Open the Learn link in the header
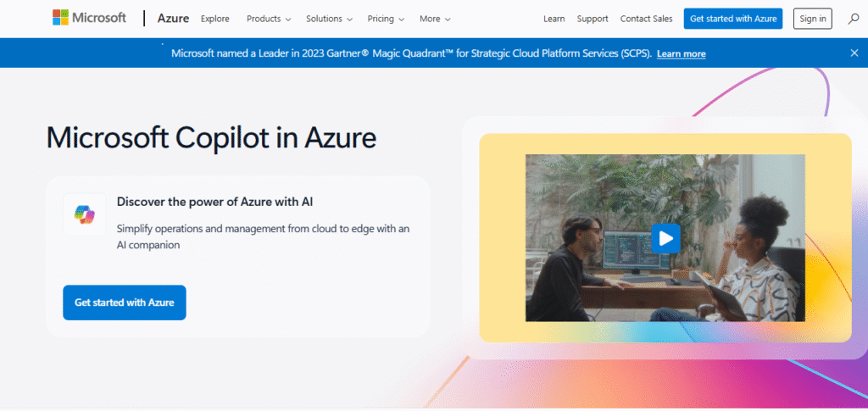Viewport: 868px width, 411px height. [x=554, y=19]
